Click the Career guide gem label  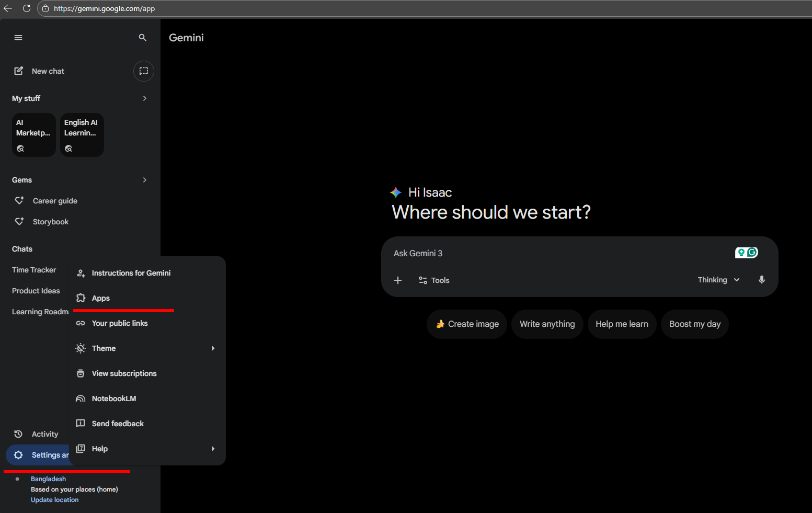pyautogui.click(x=55, y=201)
